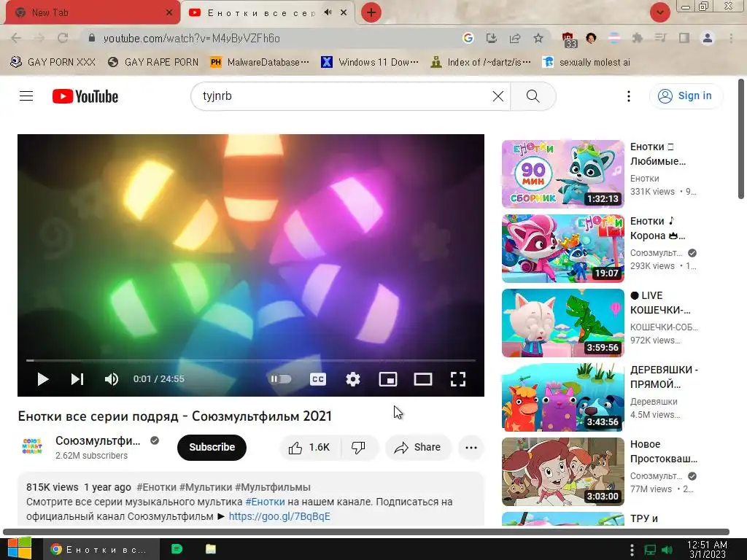Image resolution: width=747 pixels, height=560 pixels.
Task: Open the 19:07 Енотки Корона thumbnail
Action: click(562, 248)
